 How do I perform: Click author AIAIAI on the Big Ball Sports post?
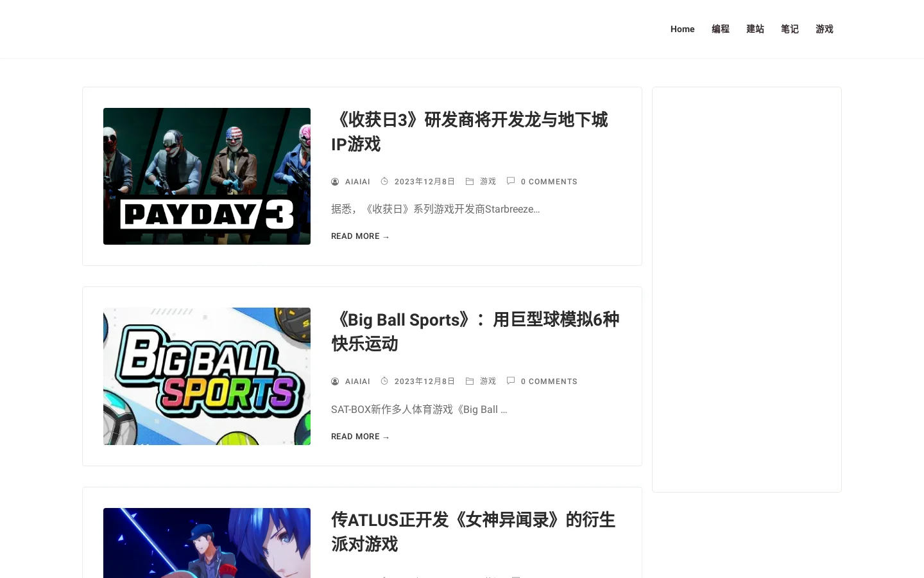(357, 381)
